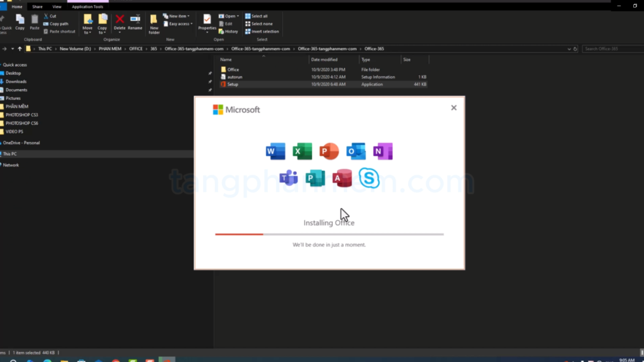This screenshot has height=362, width=644.
Task: Click the Installing Office progress bar
Action: [330, 234]
